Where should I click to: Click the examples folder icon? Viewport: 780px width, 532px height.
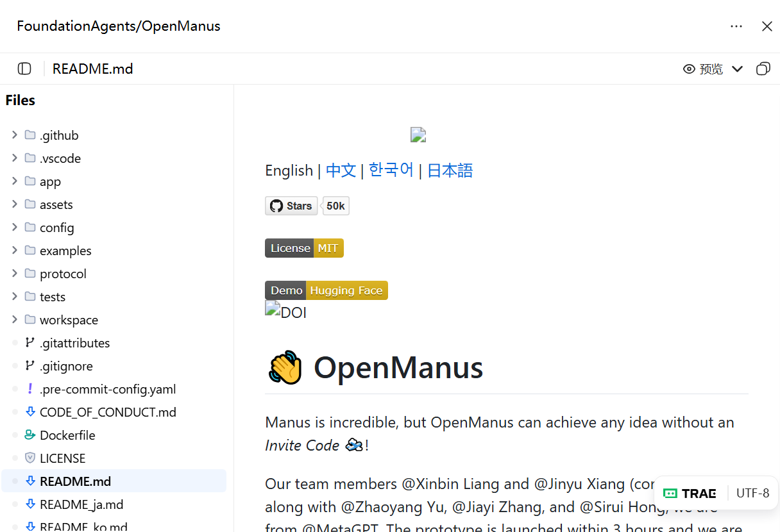30,250
